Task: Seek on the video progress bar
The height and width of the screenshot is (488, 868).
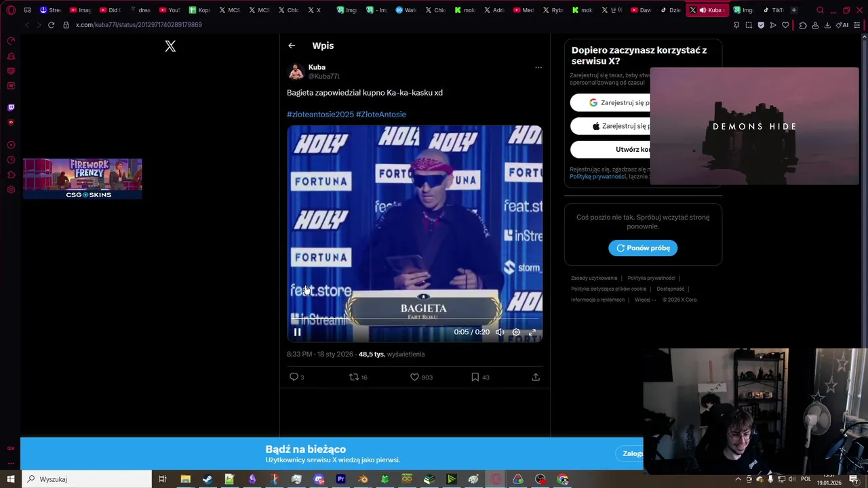Action: point(414,319)
